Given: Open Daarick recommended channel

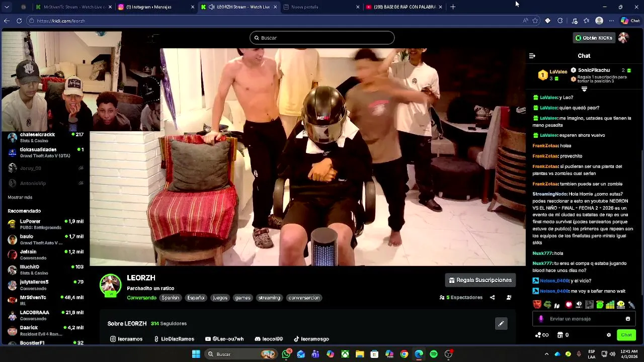Looking at the screenshot, I should [45, 330].
